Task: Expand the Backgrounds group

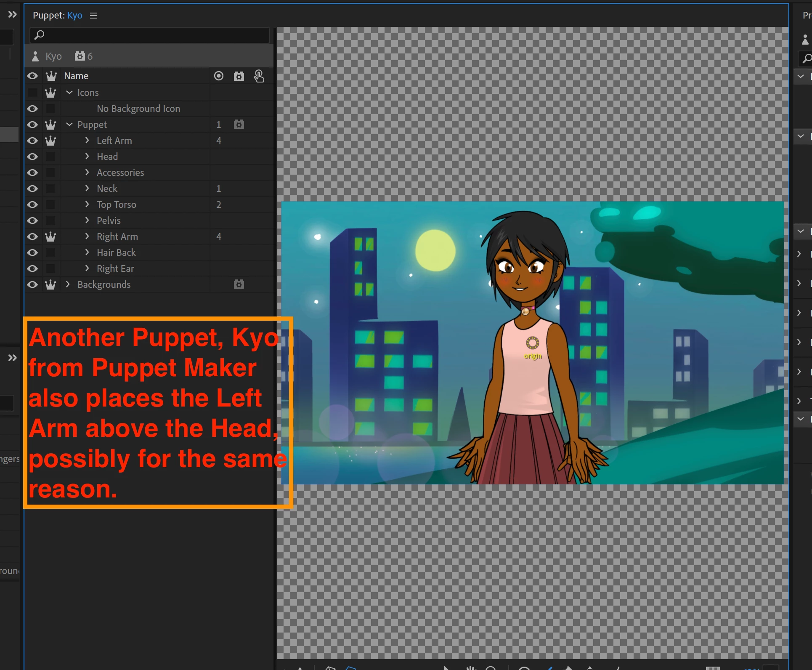Action: click(x=68, y=284)
